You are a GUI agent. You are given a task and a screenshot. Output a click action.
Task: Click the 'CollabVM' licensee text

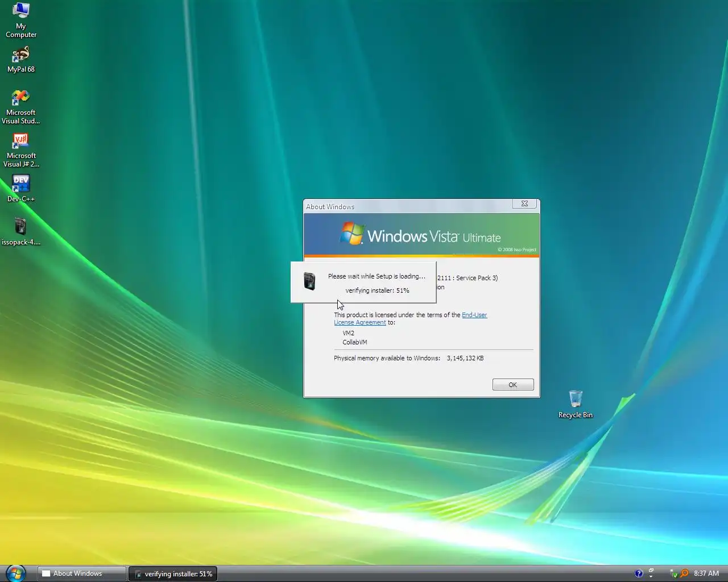[x=355, y=342]
